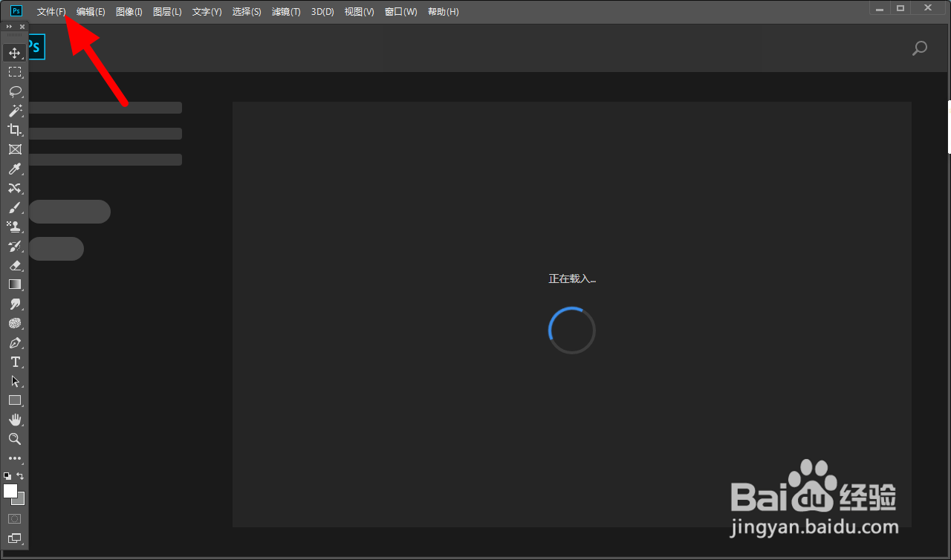Open the 窗口(W) menu

pyautogui.click(x=401, y=12)
